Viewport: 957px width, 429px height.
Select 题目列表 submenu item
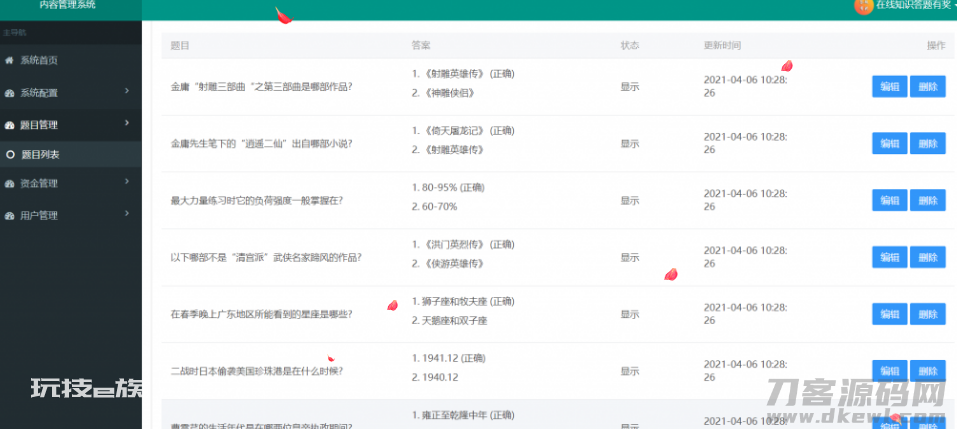pyautogui.click(x=71, y=155)
